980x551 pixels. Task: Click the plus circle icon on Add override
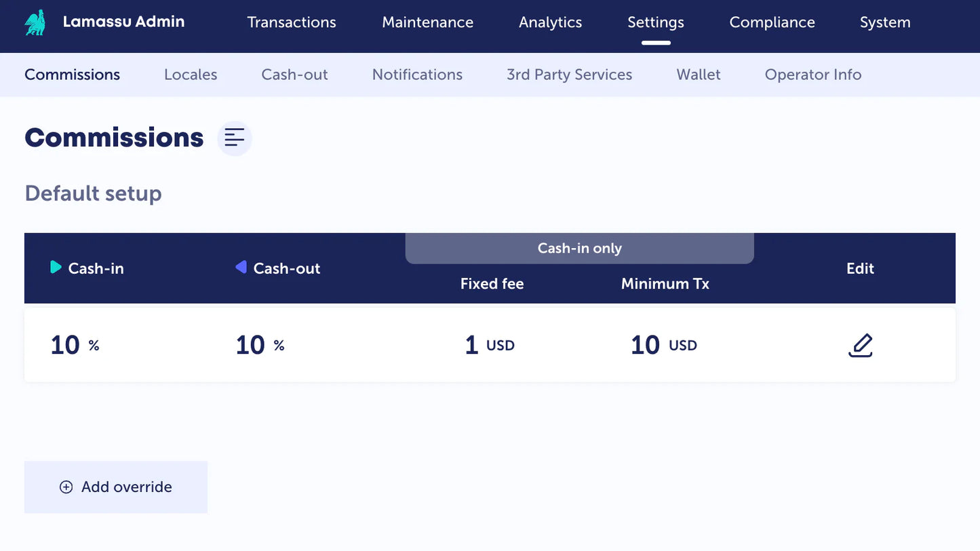66,487
